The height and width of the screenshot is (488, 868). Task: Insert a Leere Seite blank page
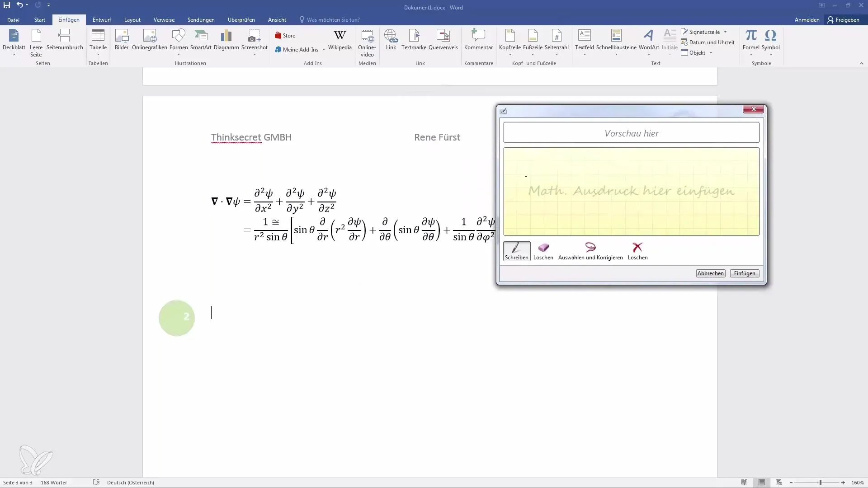tap(36, 42)
